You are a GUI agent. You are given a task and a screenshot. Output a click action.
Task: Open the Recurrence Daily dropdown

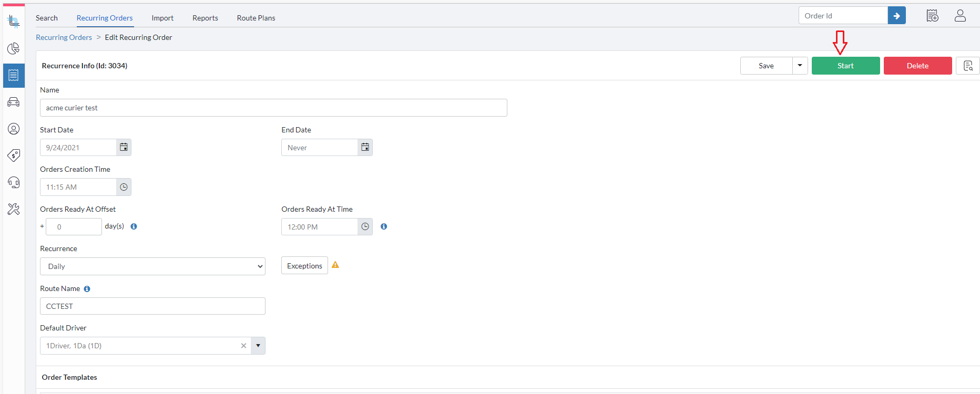152,266
